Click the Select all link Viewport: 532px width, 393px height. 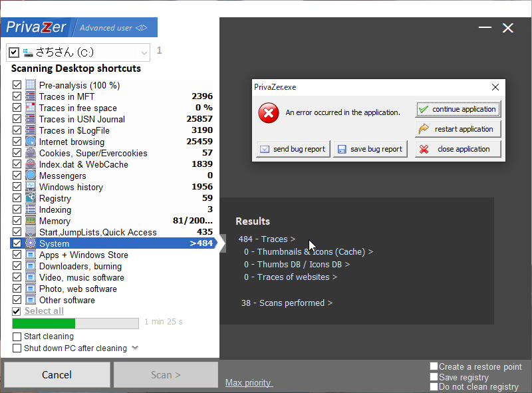[x=44, y=311]
